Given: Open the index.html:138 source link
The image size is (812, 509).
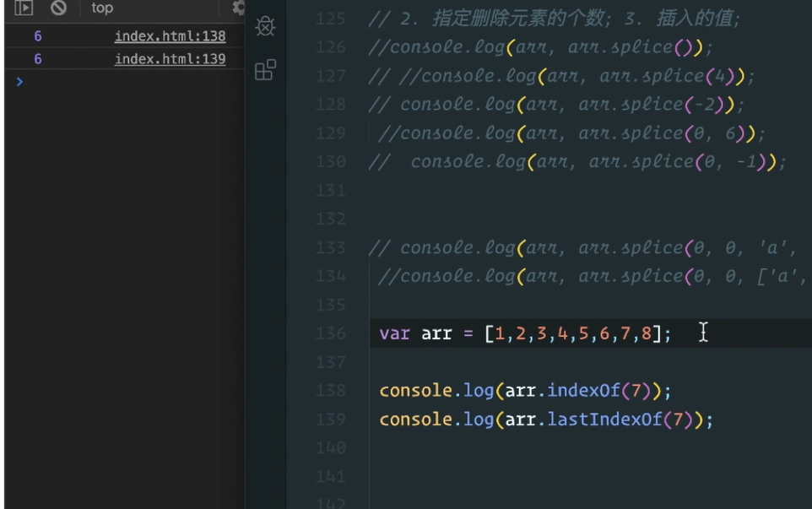Looking at the screenshot, I should (x=170, y=36).
